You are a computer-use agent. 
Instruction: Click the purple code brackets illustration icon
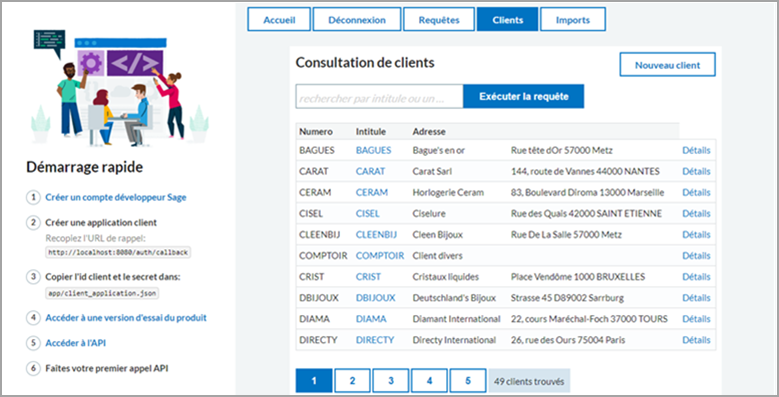(x=135, y=63)
